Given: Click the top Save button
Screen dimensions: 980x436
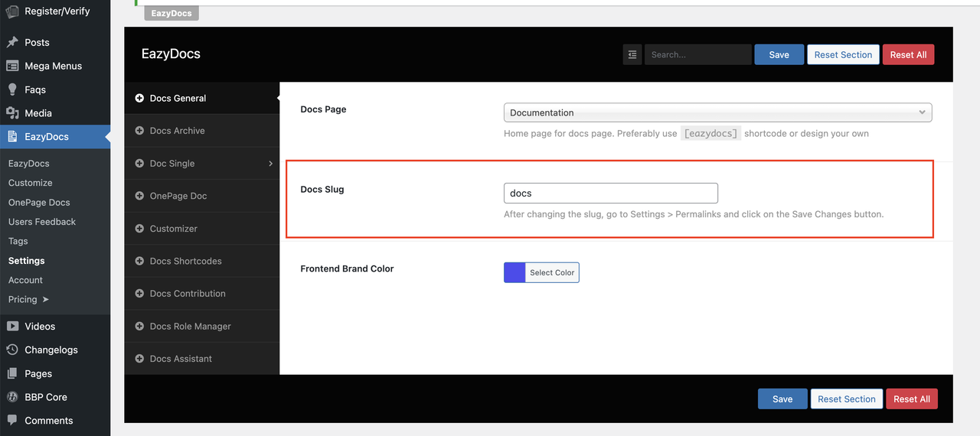Looking at the screenshot, I should (x=779, y=54).
